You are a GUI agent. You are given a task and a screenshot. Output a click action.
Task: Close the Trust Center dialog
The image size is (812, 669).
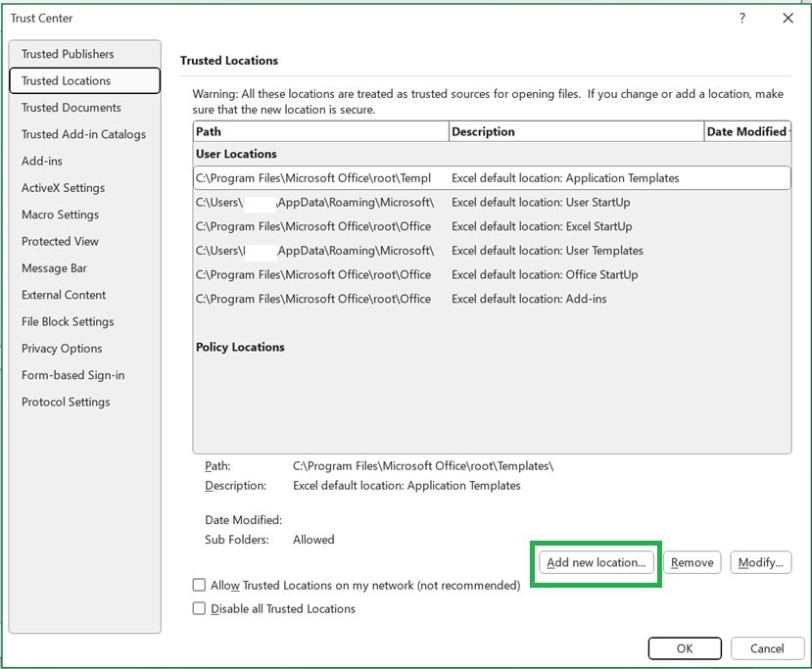[788, 19]
